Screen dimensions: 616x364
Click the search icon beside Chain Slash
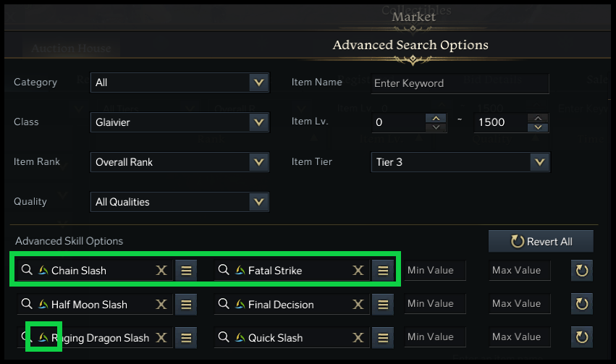27,270
